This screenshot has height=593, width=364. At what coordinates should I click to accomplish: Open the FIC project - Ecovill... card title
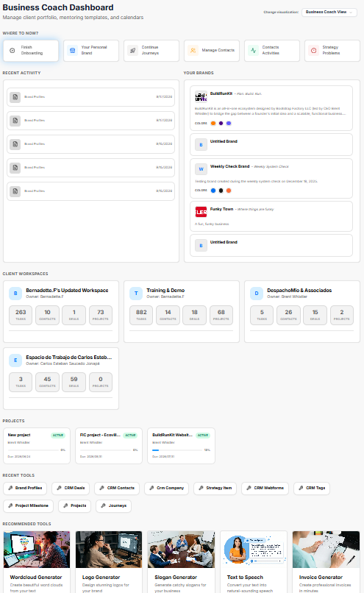(100, 435)
